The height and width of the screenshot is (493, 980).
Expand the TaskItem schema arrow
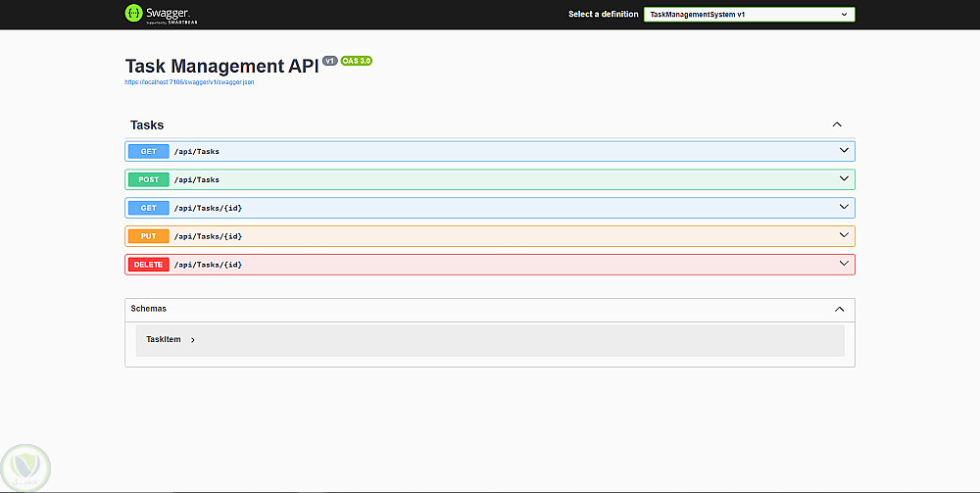[x=192, y=340]
